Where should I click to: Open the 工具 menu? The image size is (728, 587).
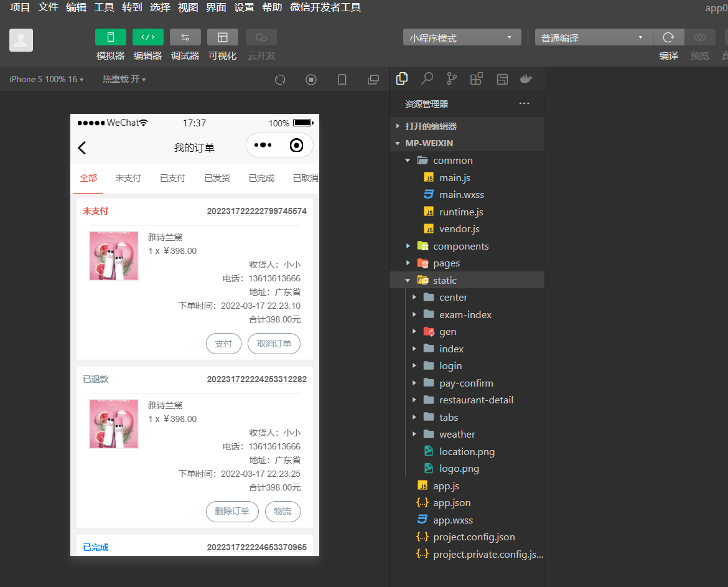pos(104,7)
